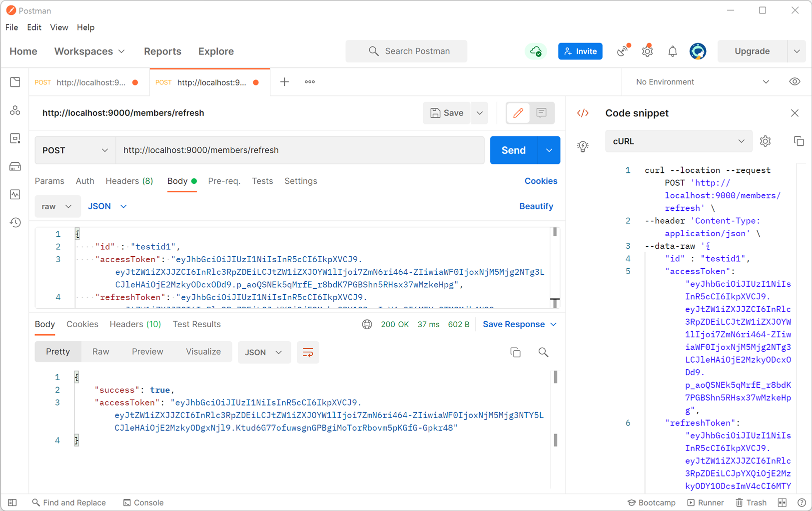Open related info lightbulb icon
Image resolution: width=812 pixels, height=511 pixels.
click(583, 146)
